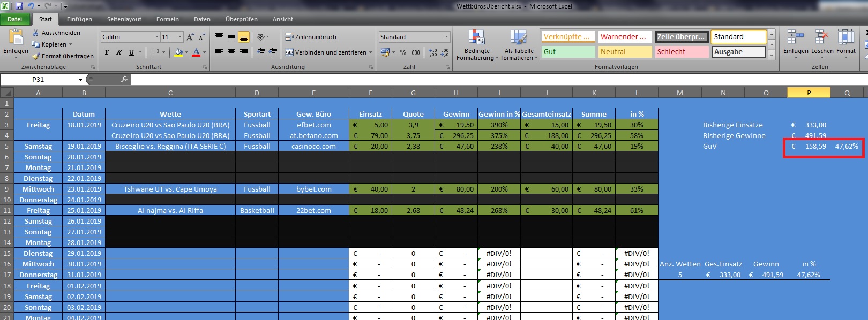The image size is (868, 320).
Task: Apply red font color A
Action: click(x=196, y=52)
